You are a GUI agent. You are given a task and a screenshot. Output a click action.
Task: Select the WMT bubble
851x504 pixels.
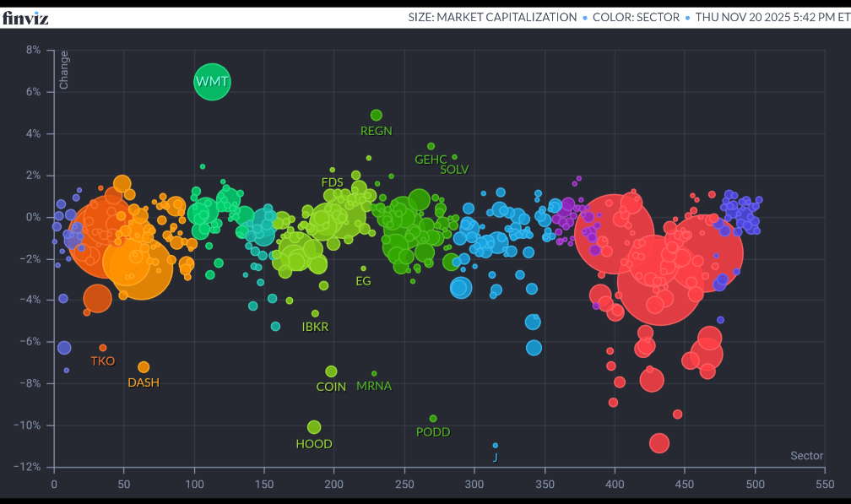click(x=212, y=81)
